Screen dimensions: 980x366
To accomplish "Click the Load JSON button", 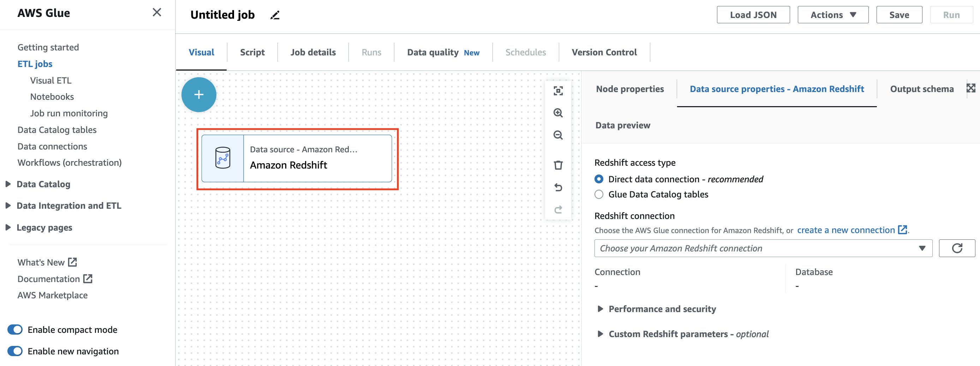I will tap(753, 15).
